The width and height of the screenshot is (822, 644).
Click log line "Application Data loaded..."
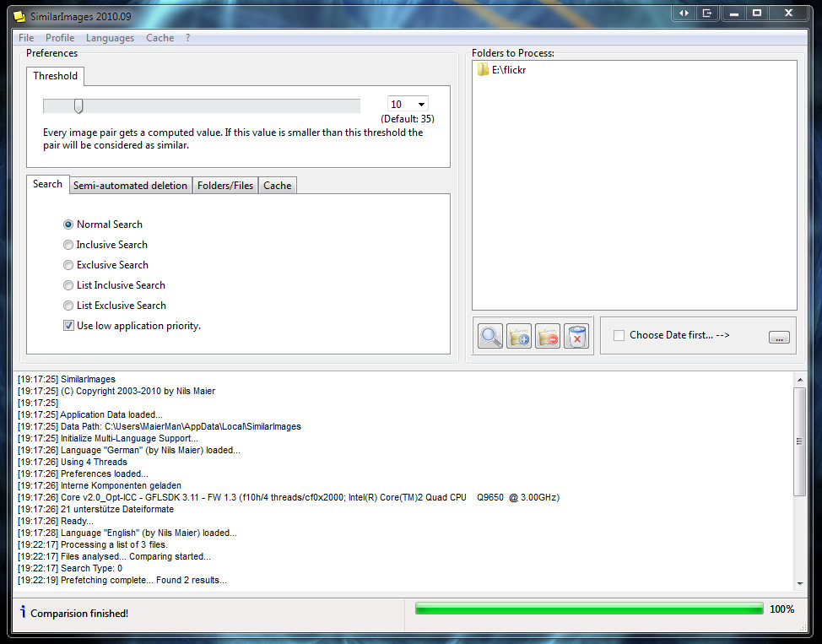tap(90, 414)
